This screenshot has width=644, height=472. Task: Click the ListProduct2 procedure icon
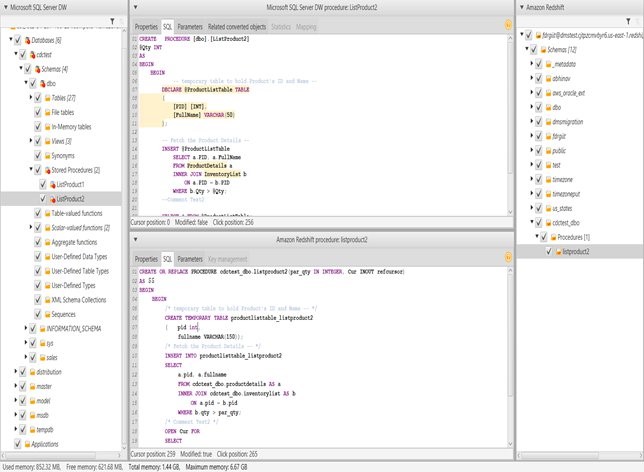(x=53, y=199)
